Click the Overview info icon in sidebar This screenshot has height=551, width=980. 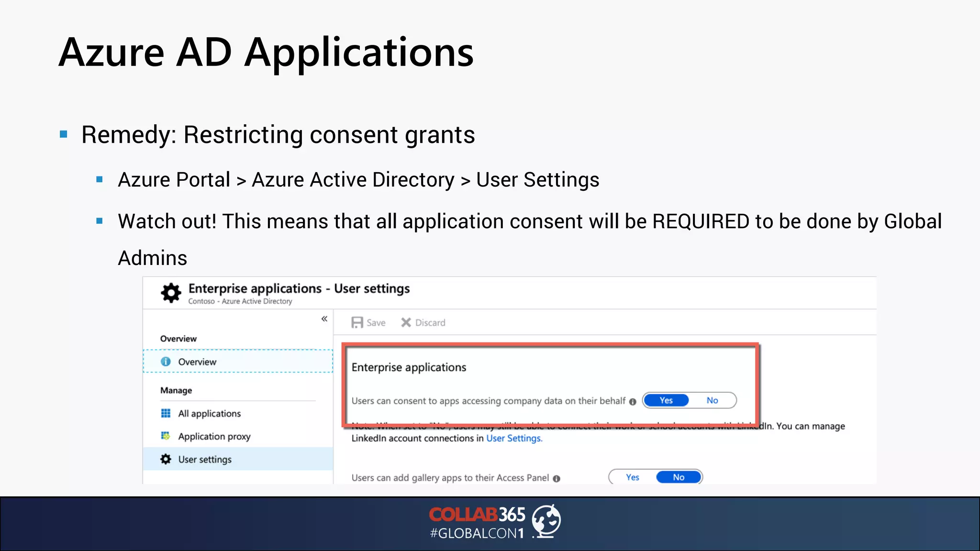[166, 362]
